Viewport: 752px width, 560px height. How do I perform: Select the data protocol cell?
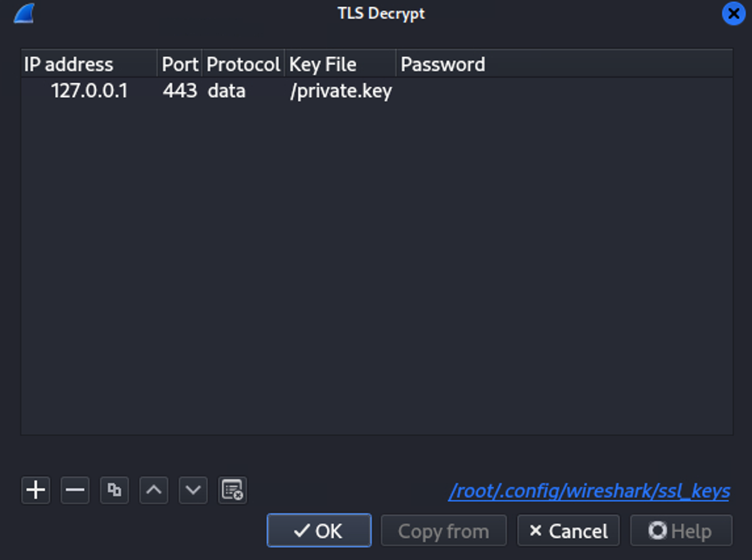[x=243, y=91]
